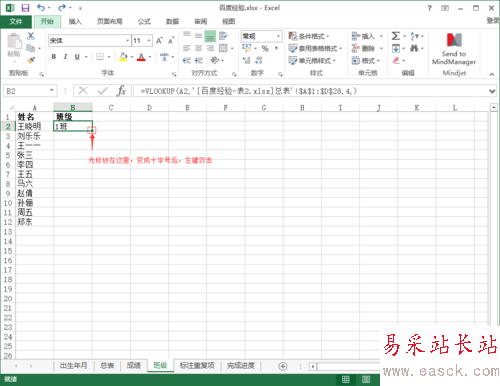Click the Insert Function fx button

pos(121,91)
